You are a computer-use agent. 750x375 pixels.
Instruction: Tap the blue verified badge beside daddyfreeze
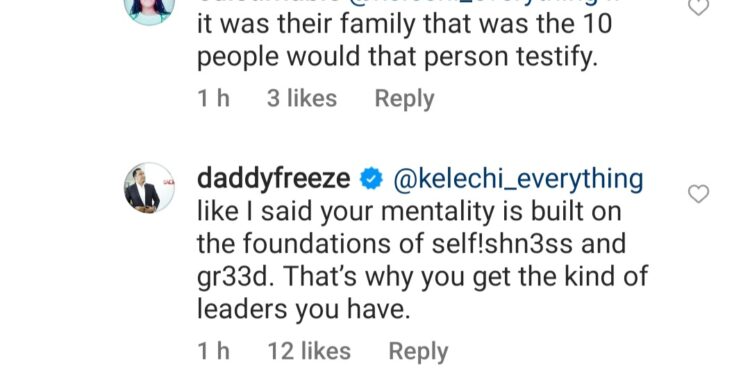tap(371, 179)
